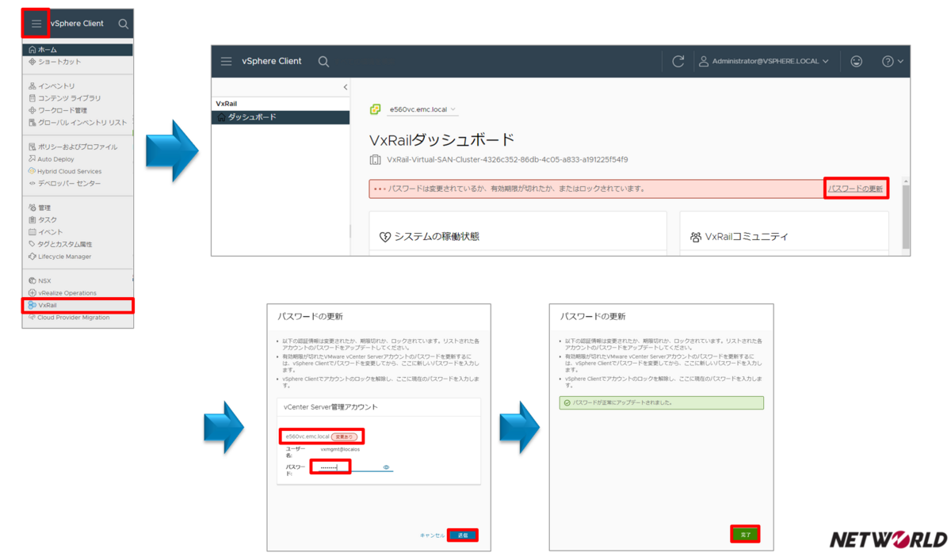Image resolution: width=951 pixels, height=560 pixels.
Task: Click the VxRailコミュニティ card heading
Action: (x=746, y=236)
